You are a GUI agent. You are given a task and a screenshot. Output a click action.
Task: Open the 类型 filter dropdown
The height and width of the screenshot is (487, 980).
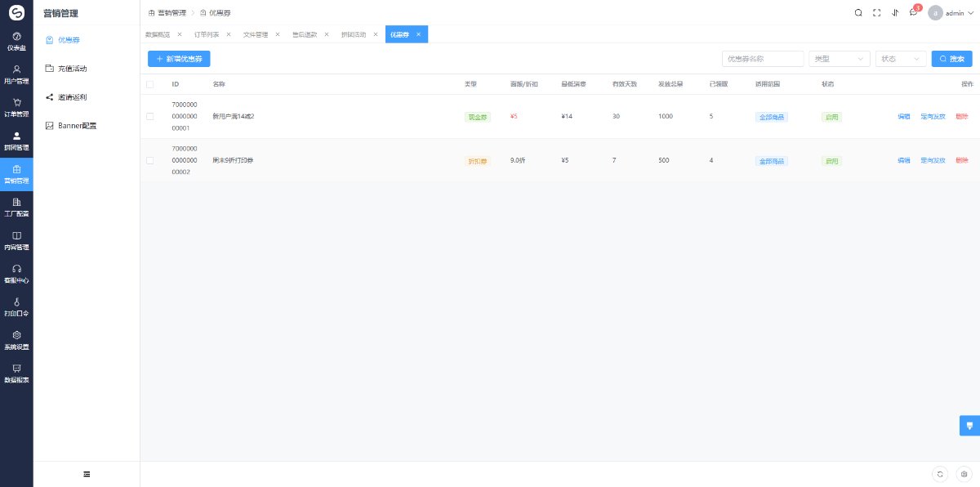click(x=840, y=59)
